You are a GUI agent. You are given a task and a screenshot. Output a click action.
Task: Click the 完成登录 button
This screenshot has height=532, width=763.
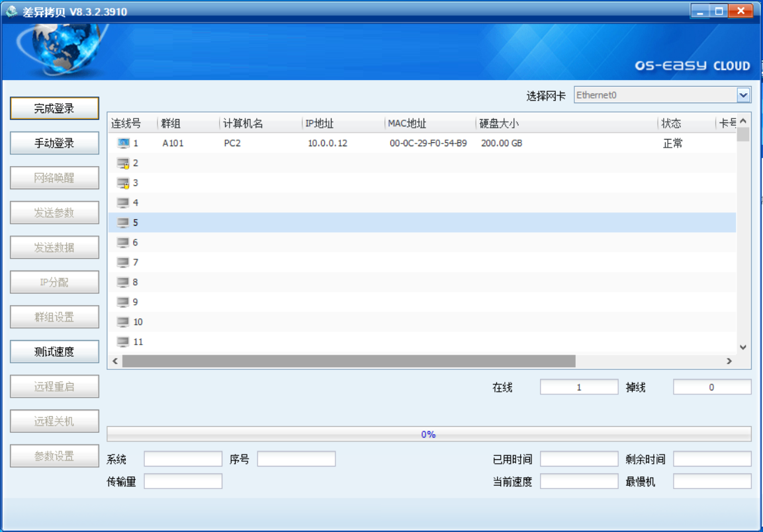54,109
